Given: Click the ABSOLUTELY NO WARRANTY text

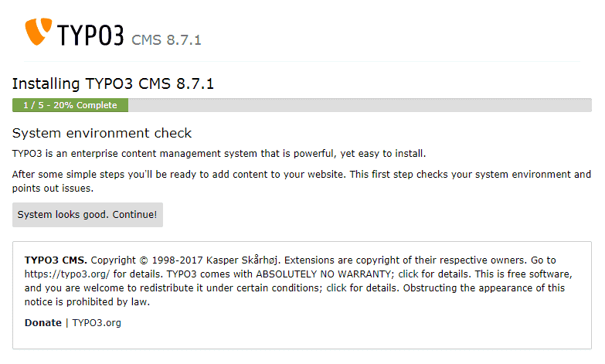Looking at the screenshot, I should [x=323, y=274].
